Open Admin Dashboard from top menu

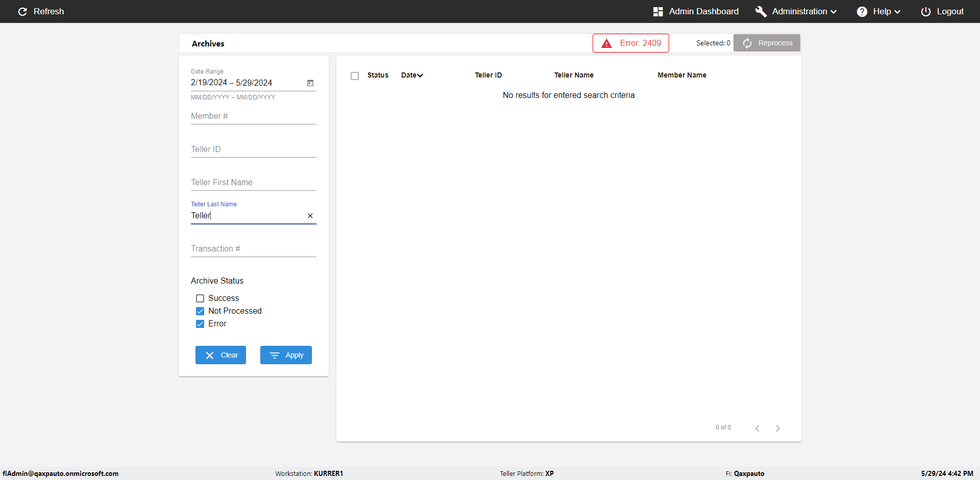tap(696, 11)
